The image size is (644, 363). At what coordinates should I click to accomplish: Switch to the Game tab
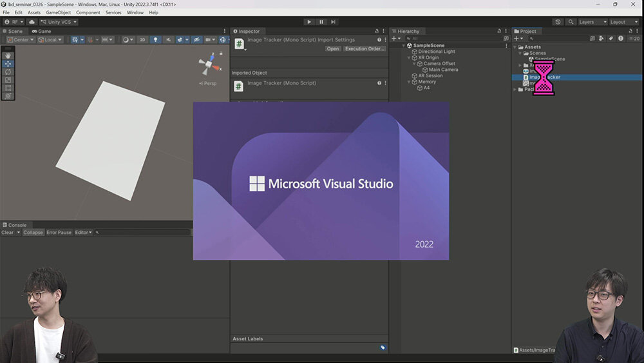click(x=41, y=31)
